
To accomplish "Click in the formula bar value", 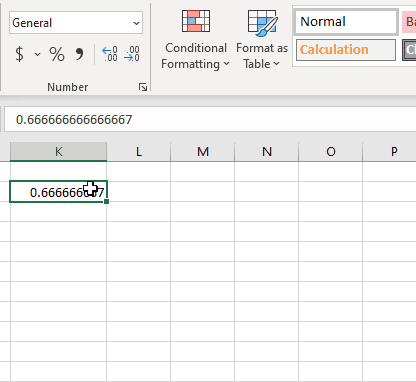I will (x=74, y=120).
